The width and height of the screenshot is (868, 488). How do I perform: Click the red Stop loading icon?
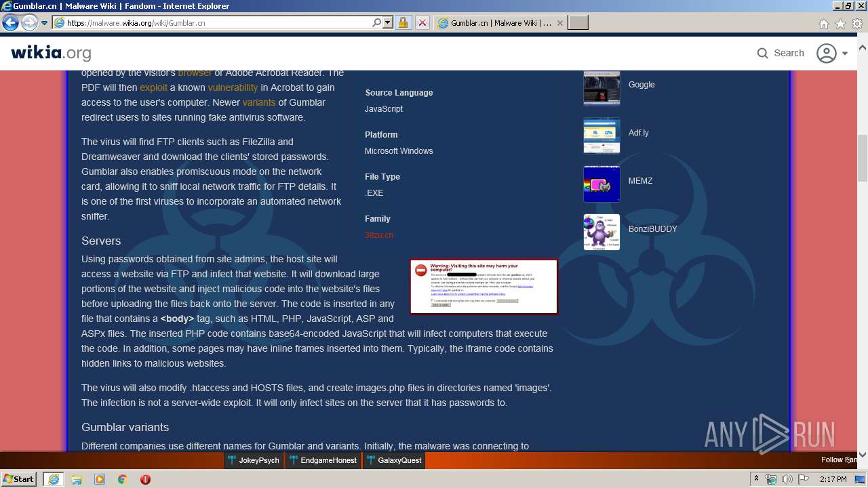pos(422,23)
